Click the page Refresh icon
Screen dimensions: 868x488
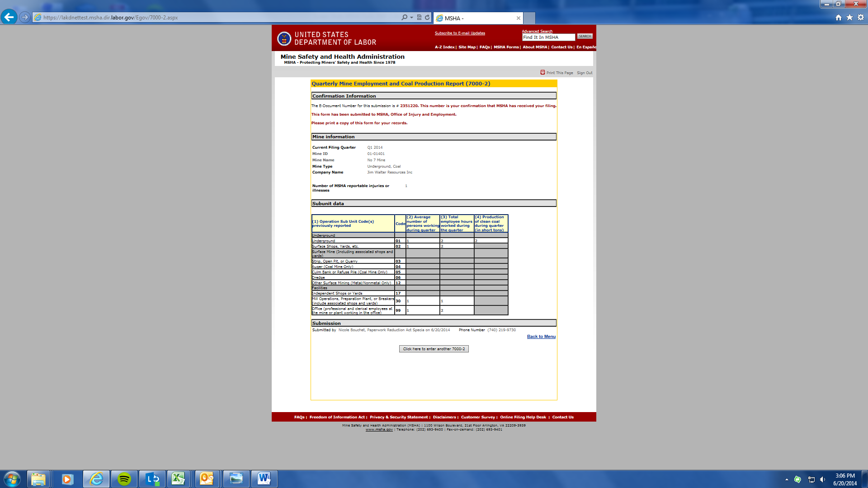(427, 18)
